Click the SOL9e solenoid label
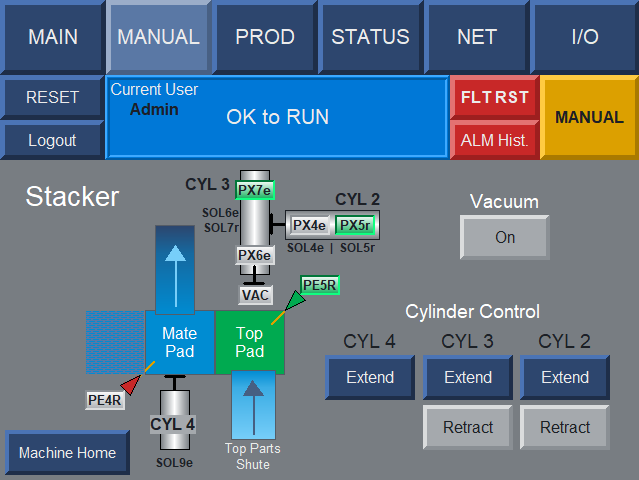Viewport: 639px width, 480px height. (x=174, y=463)
